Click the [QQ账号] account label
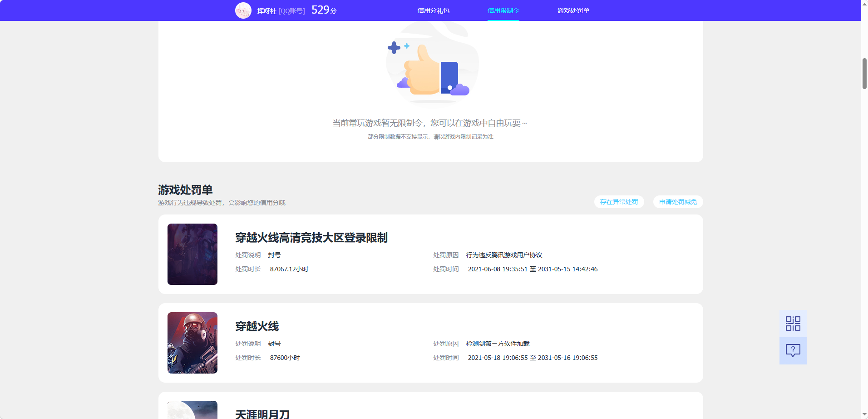Screen dimensions: 868x419 pyautogui.click(x=291, y=11)
